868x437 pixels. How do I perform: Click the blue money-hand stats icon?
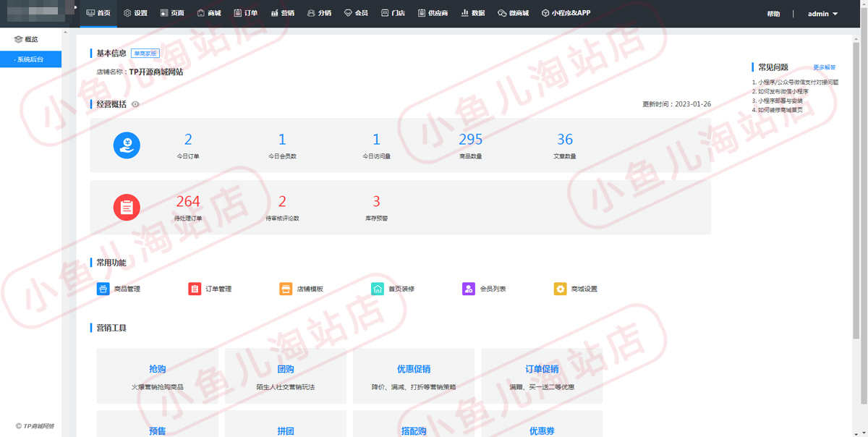tap(127, 145)
